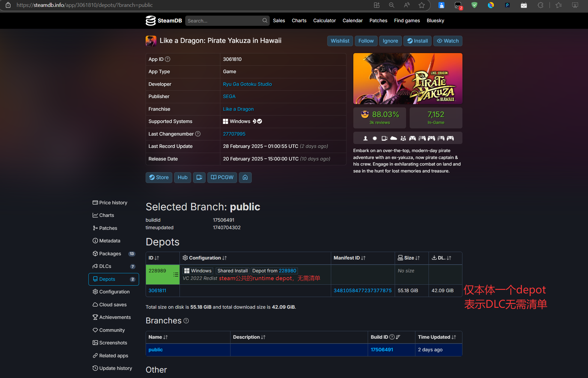Click the Build ID help question mark
This screenshot has height=378, width=588.
[x=392, y=337]
